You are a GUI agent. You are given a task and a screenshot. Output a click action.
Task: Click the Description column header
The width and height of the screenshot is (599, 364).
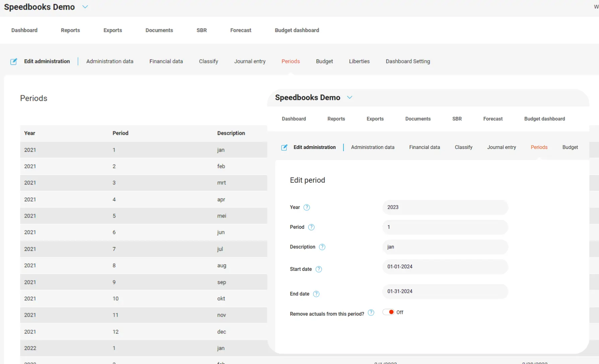pyautogui.click(x=231, y=133)
